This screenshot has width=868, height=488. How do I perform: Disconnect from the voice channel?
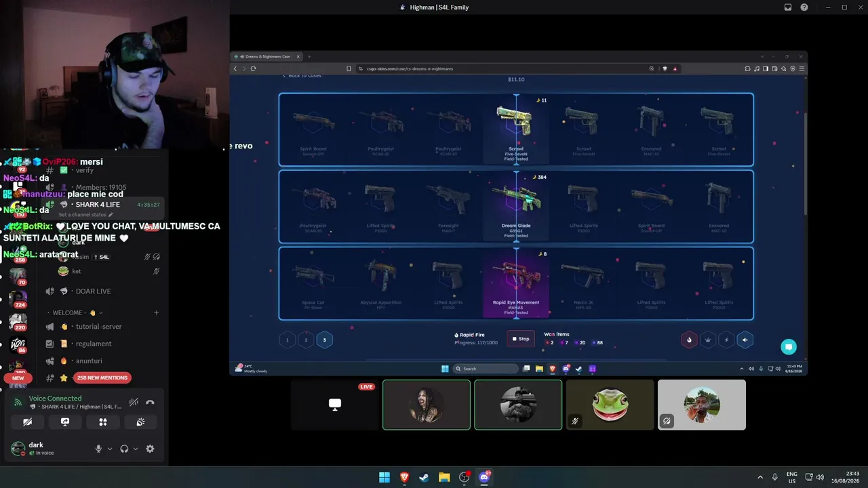pyautogui.click(x=150, y=402)
